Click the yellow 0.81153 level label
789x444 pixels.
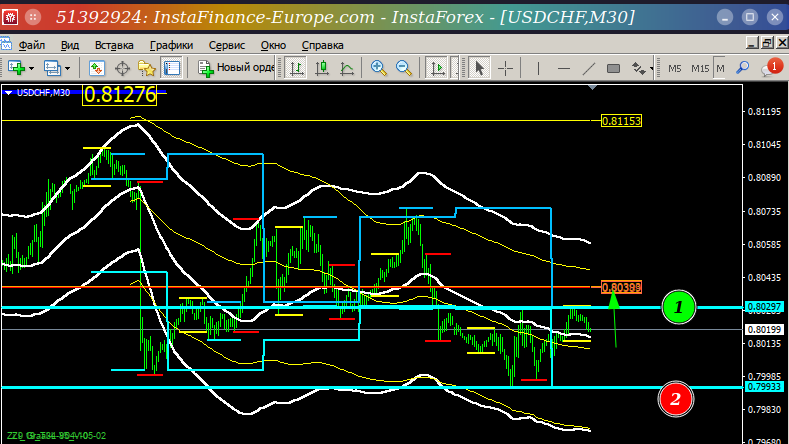coord(621,121)
